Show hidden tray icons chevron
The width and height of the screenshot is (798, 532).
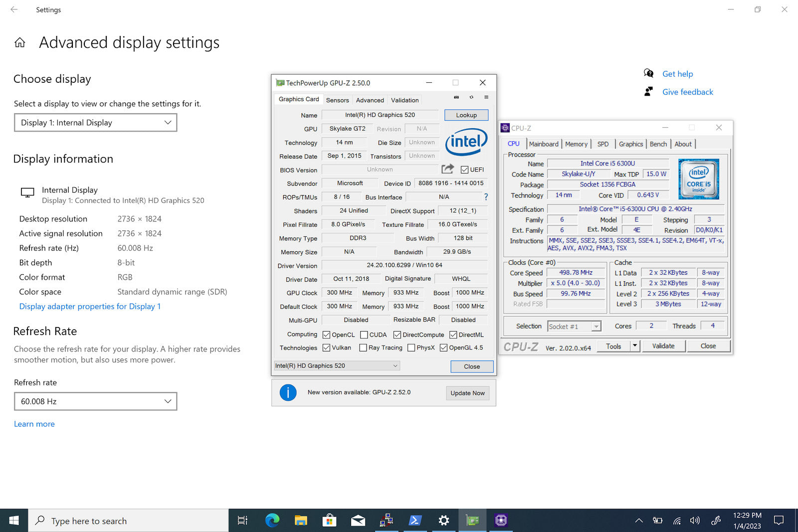pos(639,521)
